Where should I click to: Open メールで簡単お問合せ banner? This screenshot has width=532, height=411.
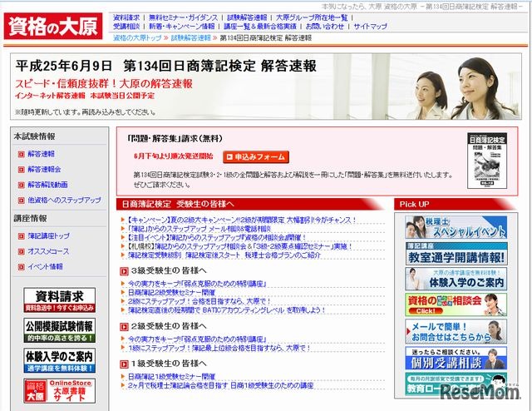point(456,331)
